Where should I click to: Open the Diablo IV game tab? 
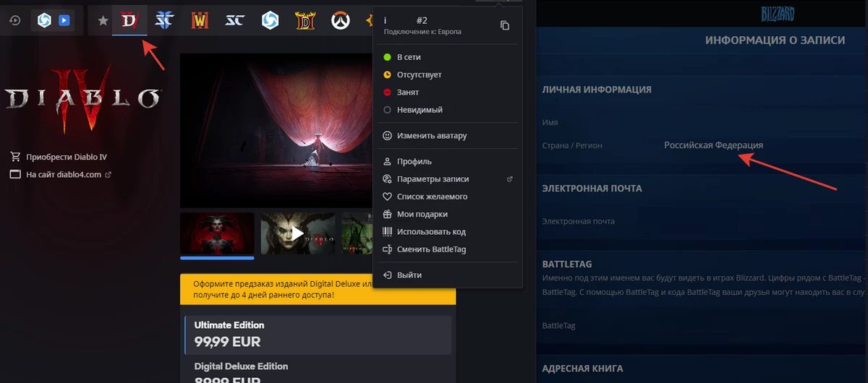130,20
